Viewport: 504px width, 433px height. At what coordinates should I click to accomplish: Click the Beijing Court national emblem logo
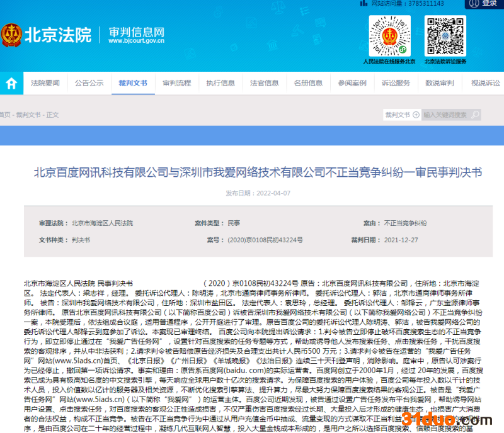tap(11, 34)
